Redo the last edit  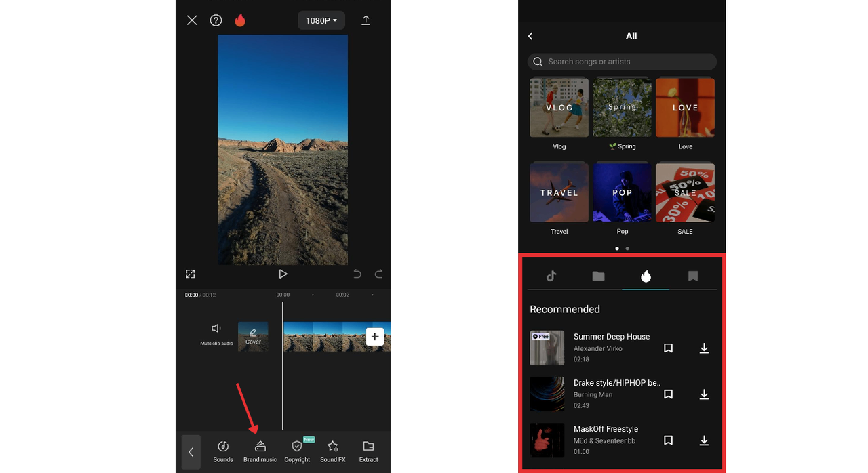click(x=378, y=274)
